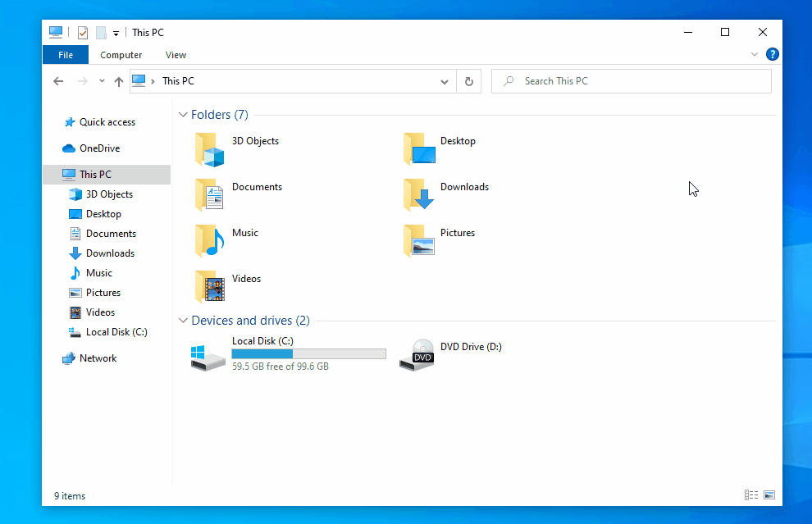Click the Up arrow navigation button
This screenshot has height=524, width=812.
(x=119, y=81)
